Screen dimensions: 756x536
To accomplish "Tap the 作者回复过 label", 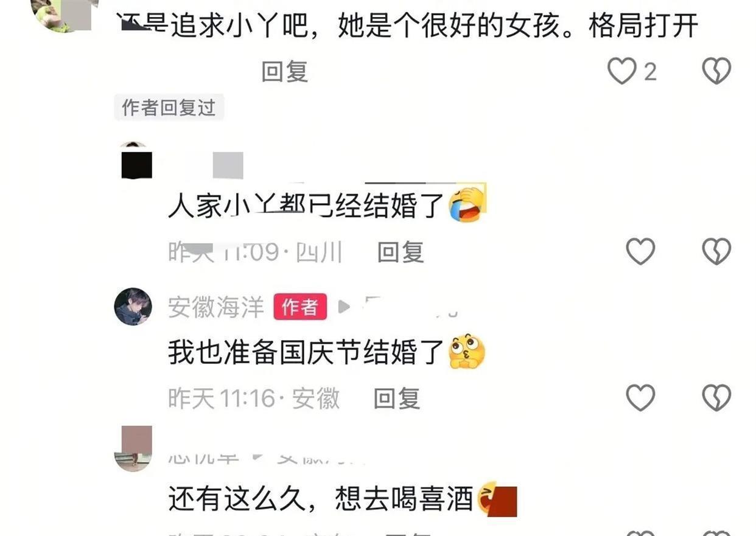I will pyautogui.click(x=169, y=108).
